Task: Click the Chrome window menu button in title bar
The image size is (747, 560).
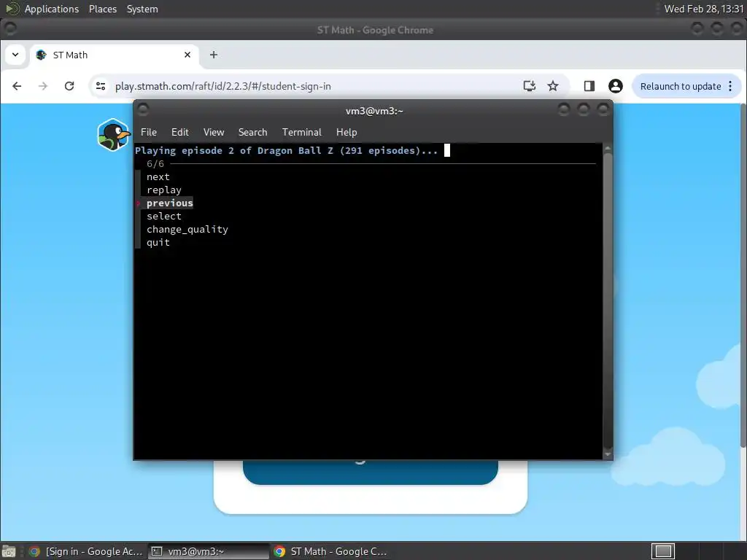Action: tap(10, 28)
